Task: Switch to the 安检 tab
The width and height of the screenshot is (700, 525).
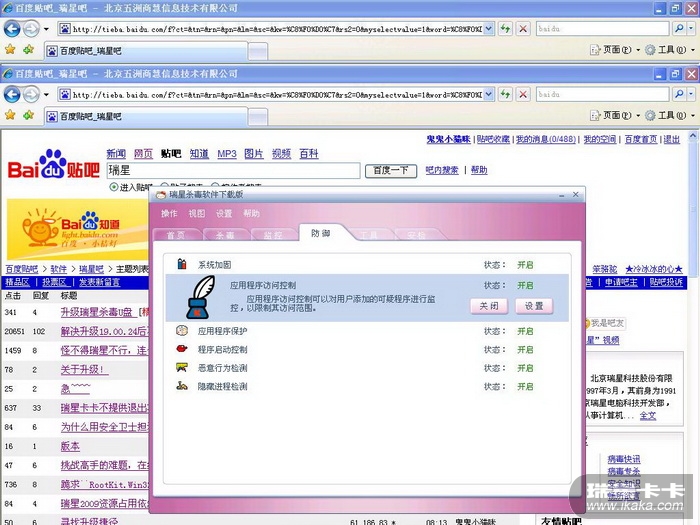Action: (417, 235)
